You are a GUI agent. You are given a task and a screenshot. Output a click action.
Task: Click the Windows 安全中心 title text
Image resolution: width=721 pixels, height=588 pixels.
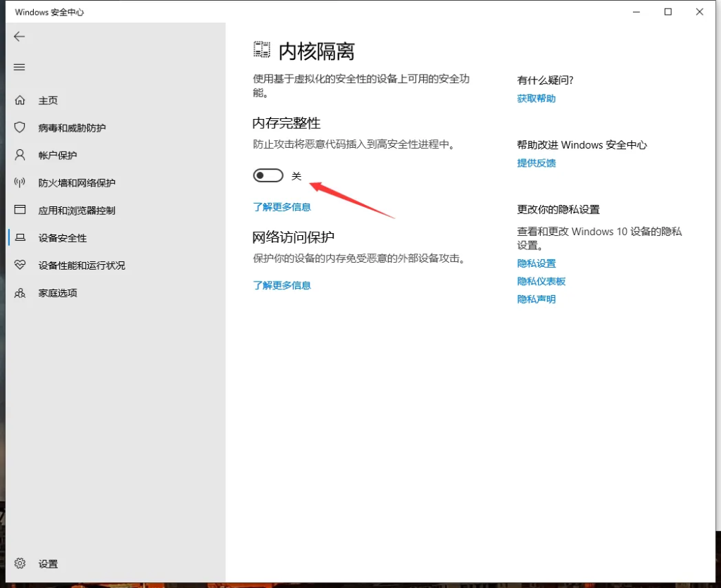pos(49,12)
